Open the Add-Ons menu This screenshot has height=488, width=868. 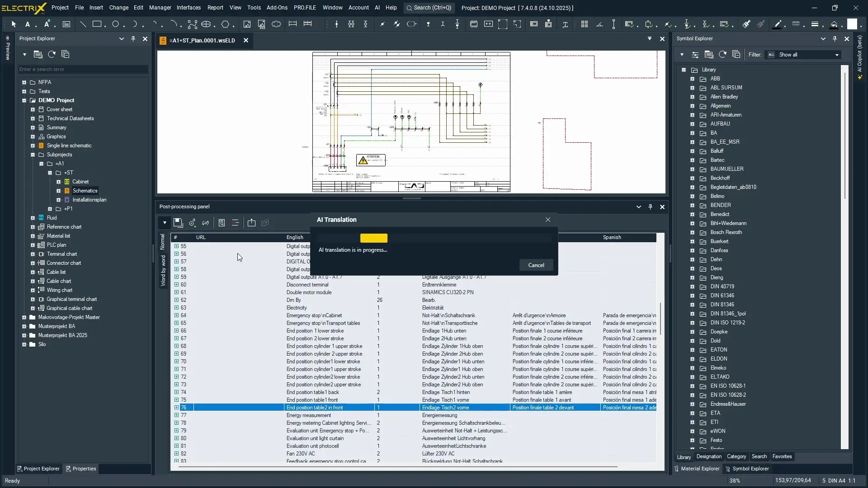[277, 8]
